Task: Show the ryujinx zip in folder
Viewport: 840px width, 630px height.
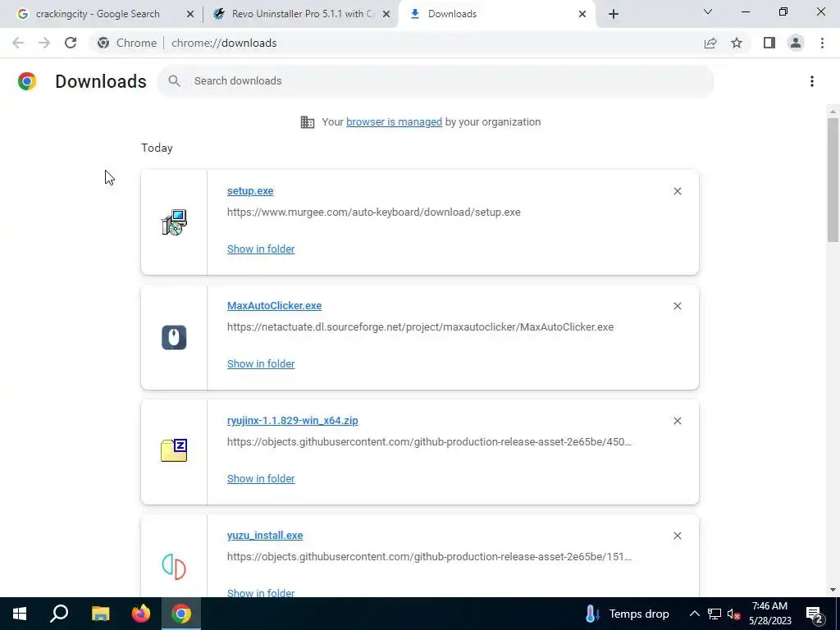Action: [x=261, y=478]
